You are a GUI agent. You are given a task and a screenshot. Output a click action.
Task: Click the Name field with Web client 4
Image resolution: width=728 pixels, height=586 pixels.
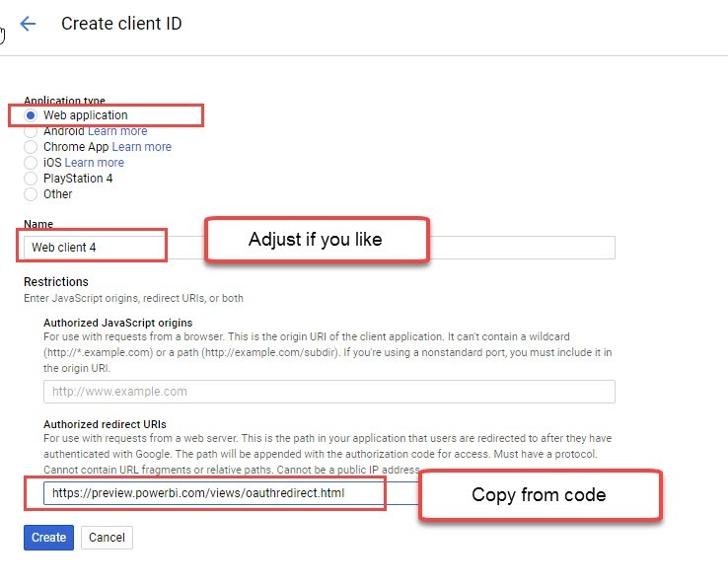click(320, 248)
